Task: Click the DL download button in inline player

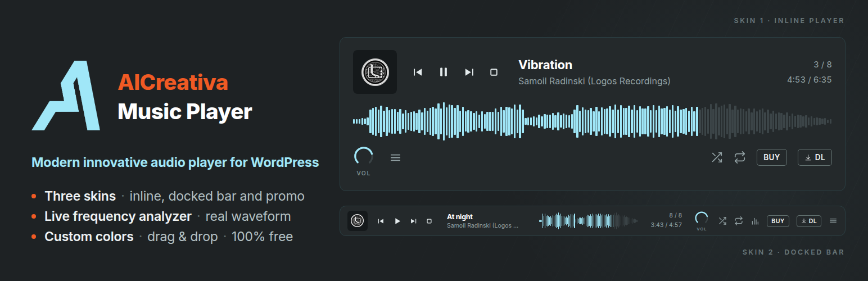Action: pyautogui.click(x=815, y=157)
